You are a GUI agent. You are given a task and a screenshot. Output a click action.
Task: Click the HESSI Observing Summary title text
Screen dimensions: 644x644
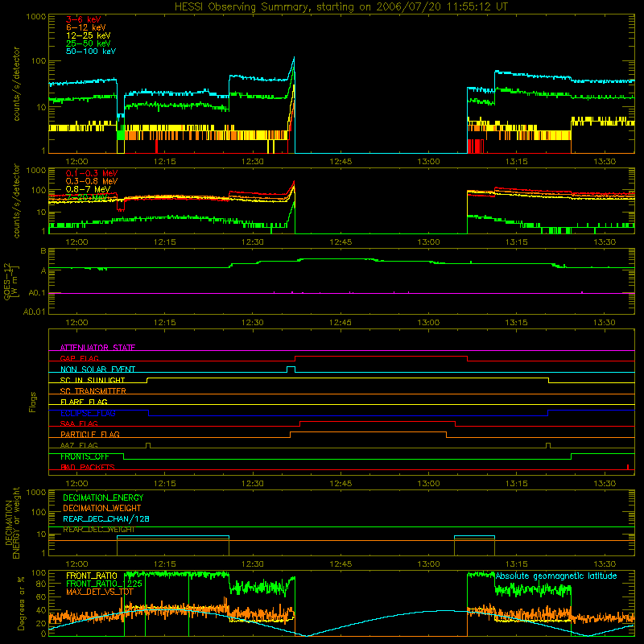tap(341, 7)
